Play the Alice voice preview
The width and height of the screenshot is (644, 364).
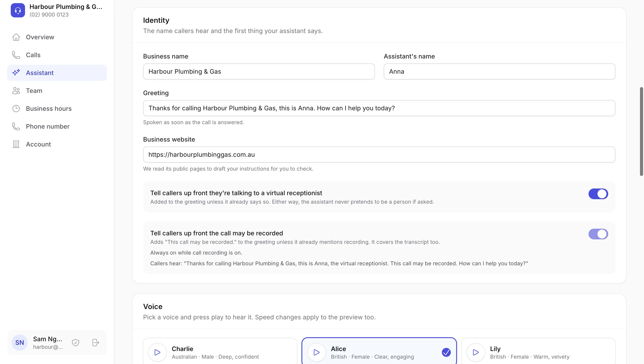coord(317,353)
